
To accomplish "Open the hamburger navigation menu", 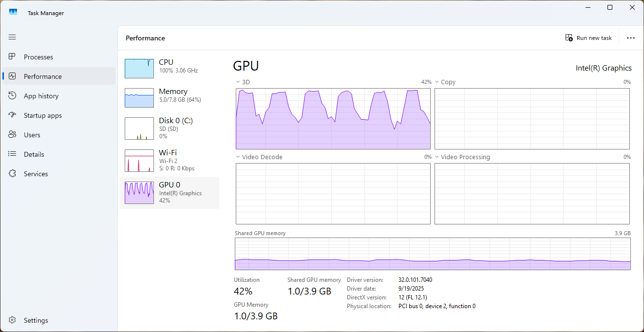I will (12, 37).
